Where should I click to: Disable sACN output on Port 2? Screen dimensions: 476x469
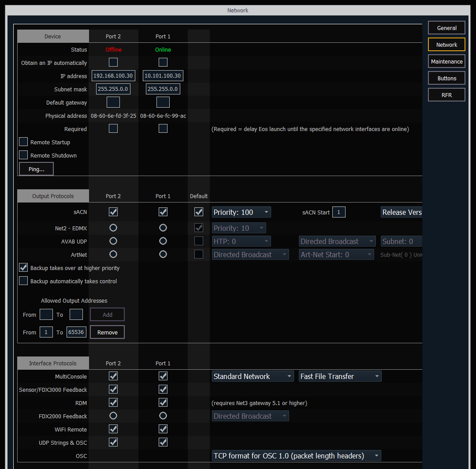click(x=113, y=211)
